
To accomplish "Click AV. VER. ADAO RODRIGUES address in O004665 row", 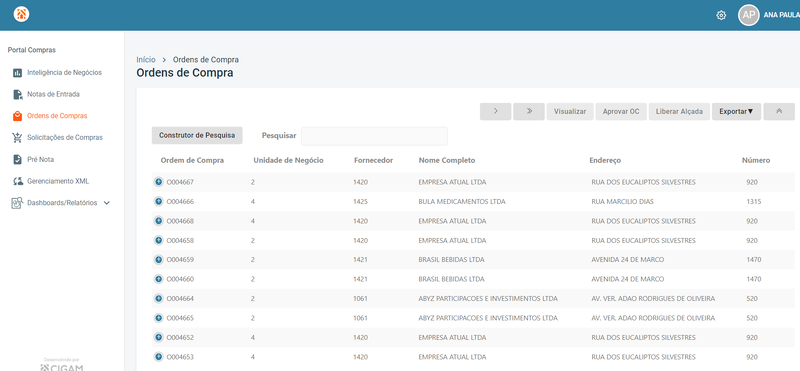I will (653, 318).
